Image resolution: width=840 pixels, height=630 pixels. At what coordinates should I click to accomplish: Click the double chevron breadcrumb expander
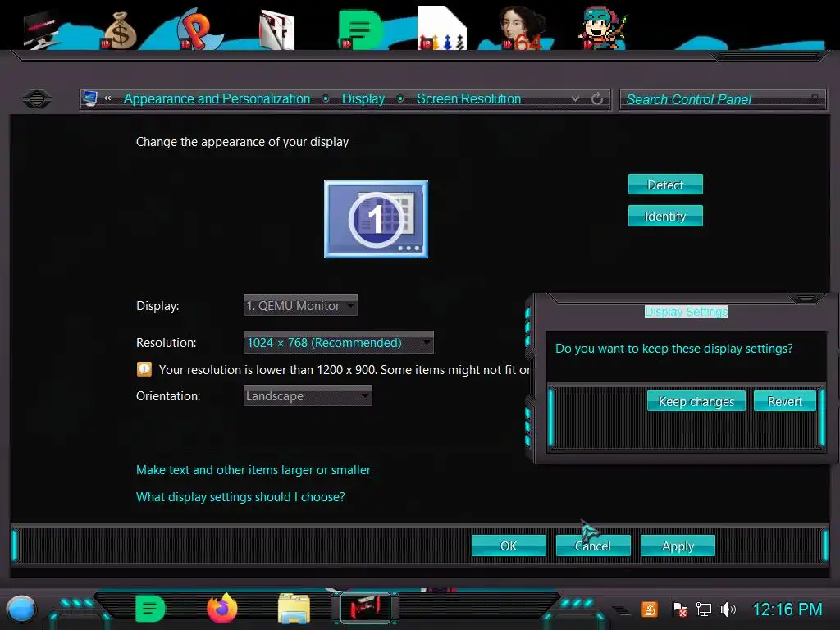click(x=107, y=98)
